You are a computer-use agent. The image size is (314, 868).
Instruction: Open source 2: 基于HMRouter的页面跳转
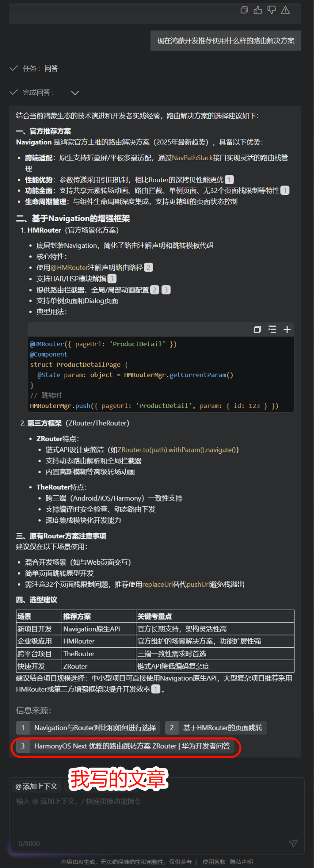coord(216,728)
